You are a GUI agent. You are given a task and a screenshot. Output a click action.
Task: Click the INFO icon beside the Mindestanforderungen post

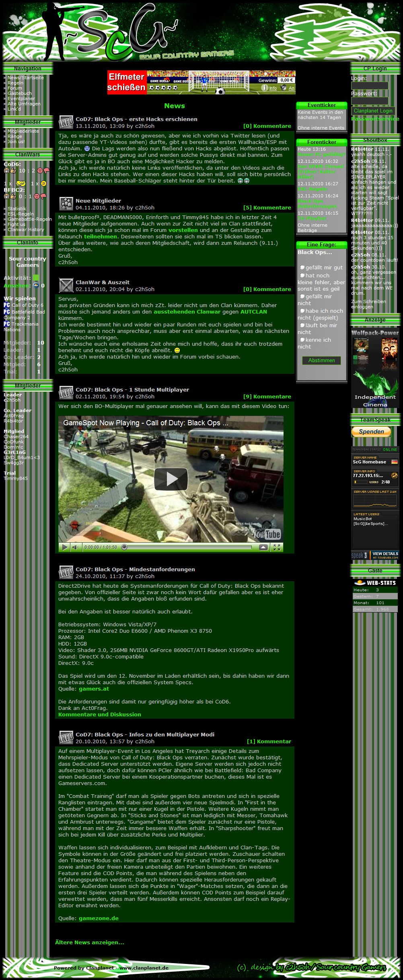(x=66, y=572)
